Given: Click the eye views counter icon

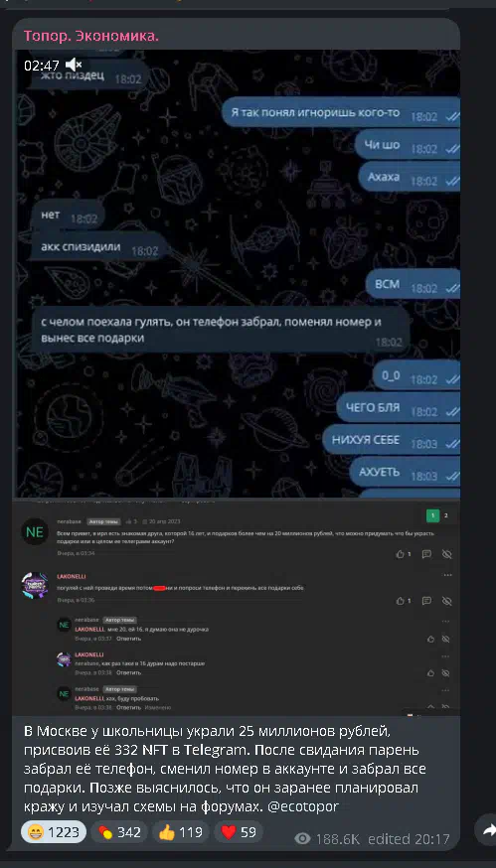Looking at the screenshot, I should (x=302, y=838).
